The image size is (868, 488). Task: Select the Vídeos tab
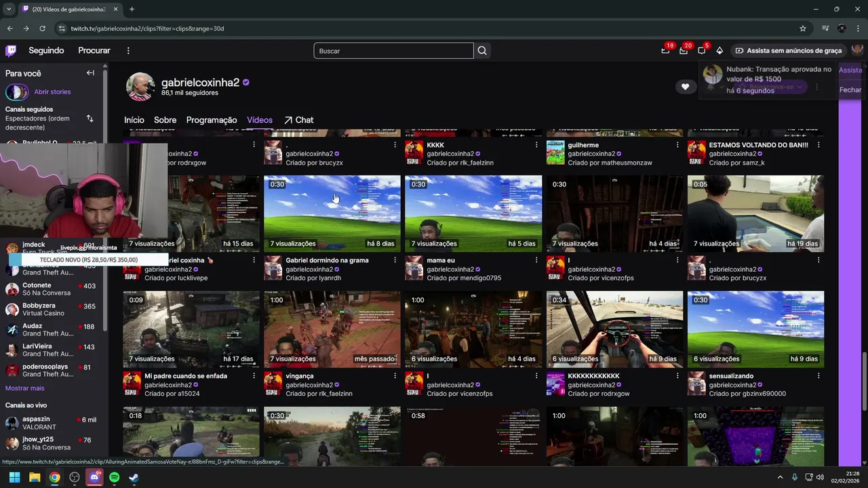[260, 120]
